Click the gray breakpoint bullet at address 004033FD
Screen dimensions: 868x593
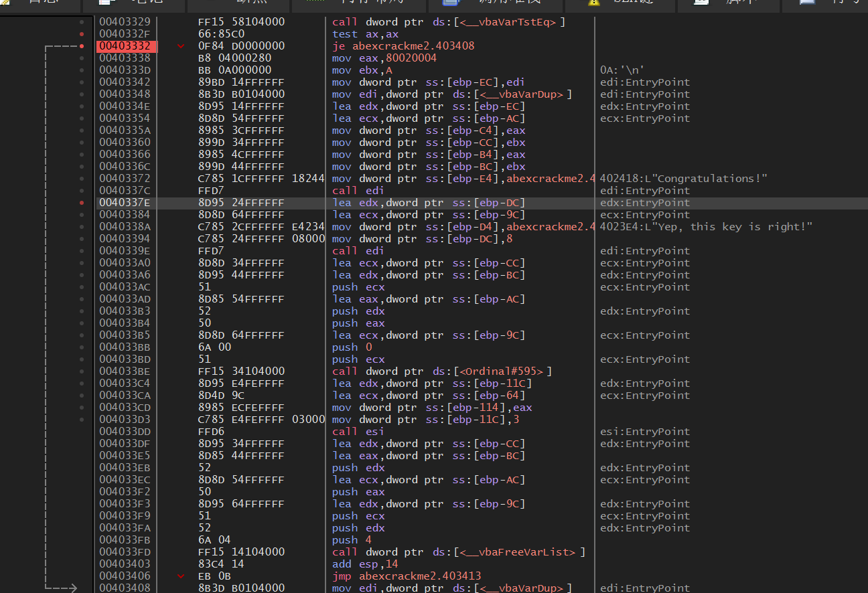pyautogui.click(x=82, y=552)
